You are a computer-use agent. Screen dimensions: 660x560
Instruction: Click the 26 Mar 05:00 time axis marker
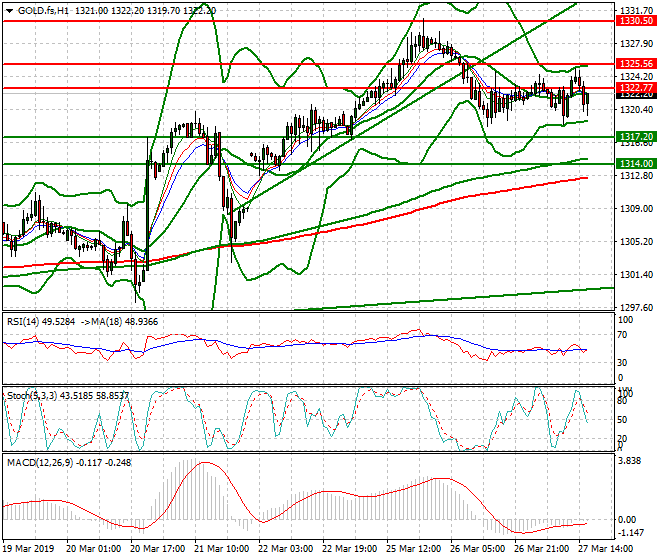click(x=478, y=549)
